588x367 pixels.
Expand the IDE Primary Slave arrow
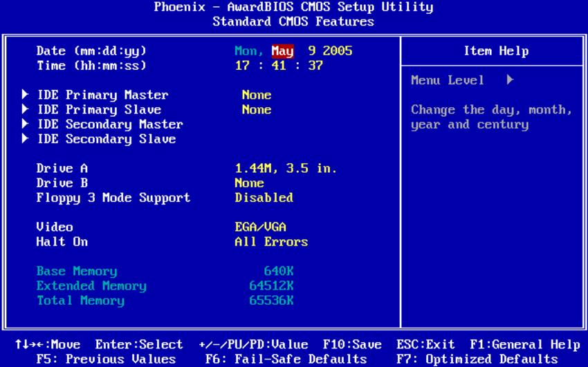25,109
